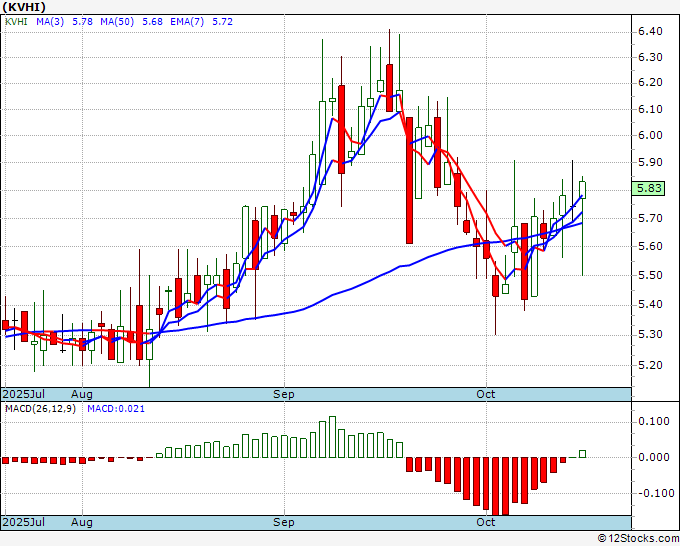Click Aug on the MACD panel axis
Image resolution: width=680 pixels, height=546 pixels.
(82, 522)
